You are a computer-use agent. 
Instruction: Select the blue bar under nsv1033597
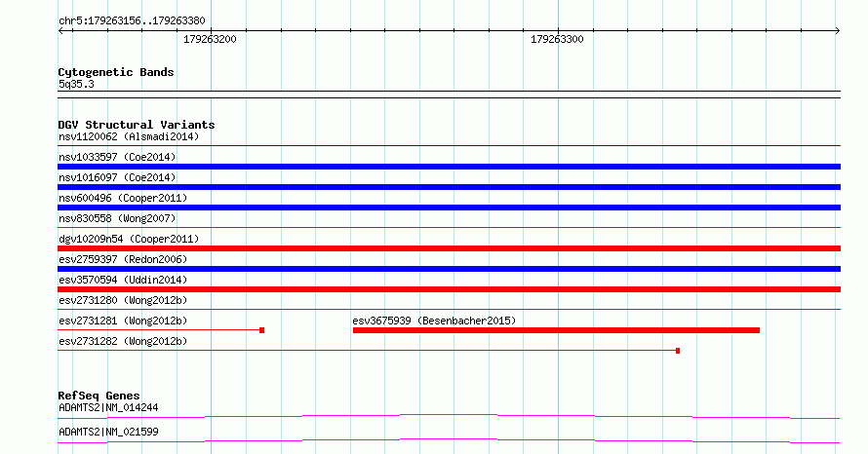click(x=449, y=167)
